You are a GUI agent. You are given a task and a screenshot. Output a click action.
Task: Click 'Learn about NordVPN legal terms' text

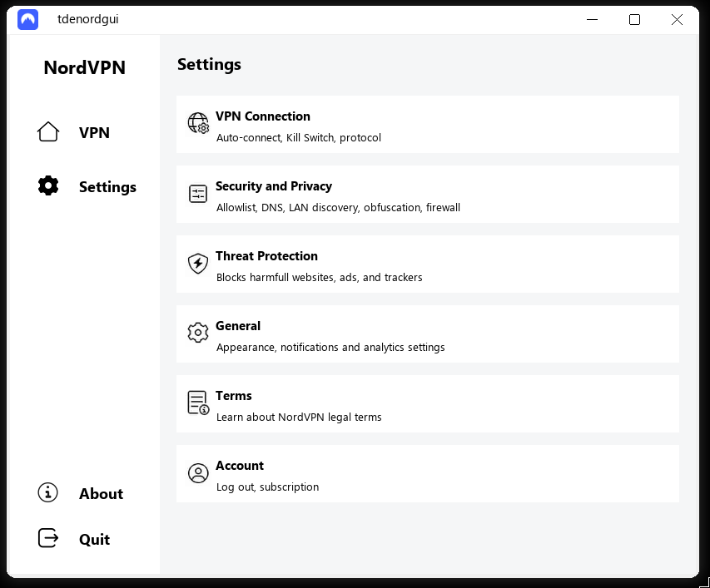click(x=298, y=417)
